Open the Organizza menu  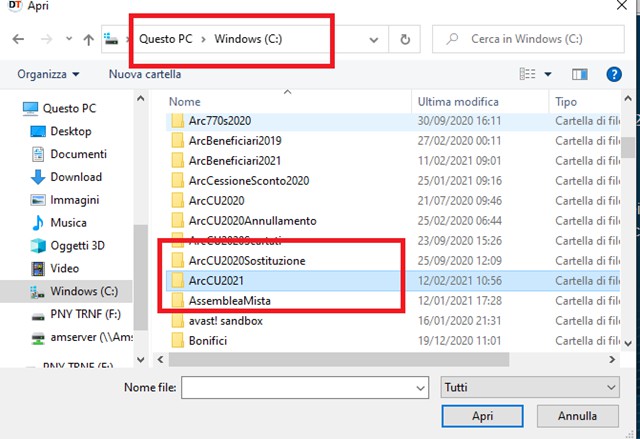click(48, 74)
